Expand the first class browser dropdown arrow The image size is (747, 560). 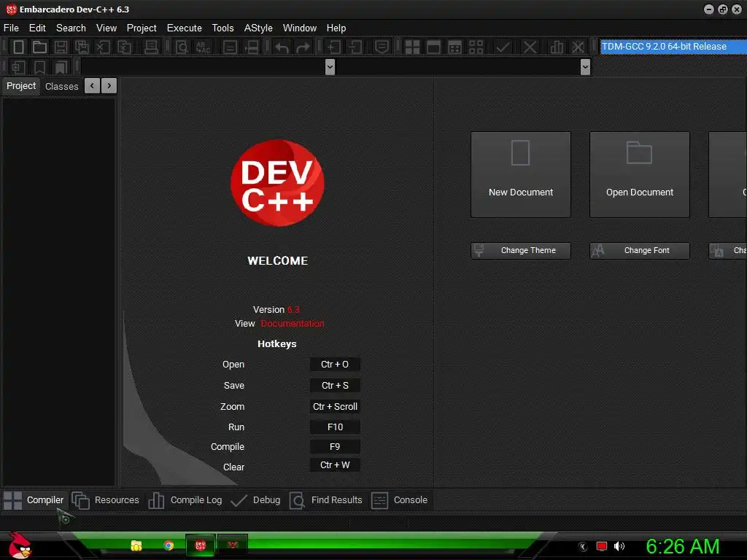tap(330, 67)
